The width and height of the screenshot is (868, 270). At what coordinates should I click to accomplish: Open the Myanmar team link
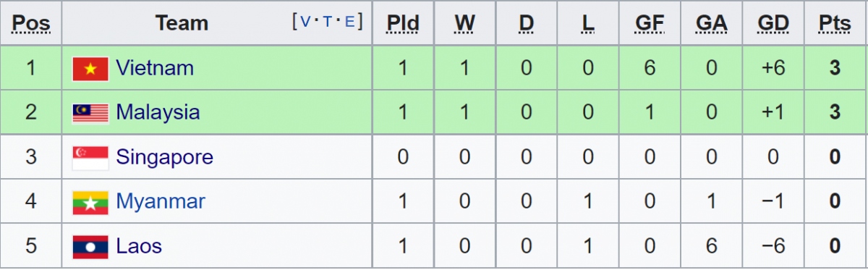[x=161, y=201]
